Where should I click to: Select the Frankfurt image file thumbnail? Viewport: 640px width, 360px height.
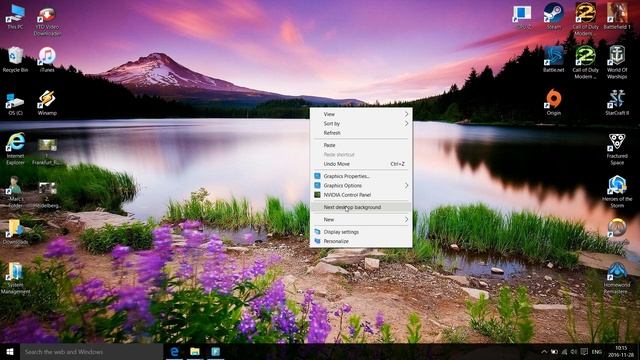(x=47, y=151)
